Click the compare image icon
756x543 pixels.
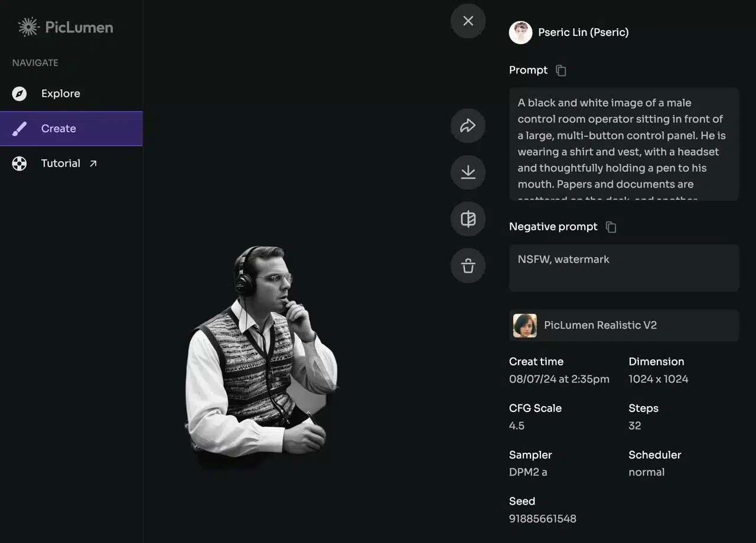click(468, 219)
